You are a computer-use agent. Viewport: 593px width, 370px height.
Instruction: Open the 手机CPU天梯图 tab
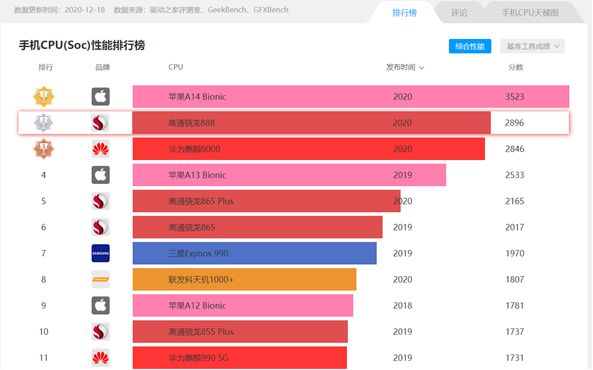[530, 13]
